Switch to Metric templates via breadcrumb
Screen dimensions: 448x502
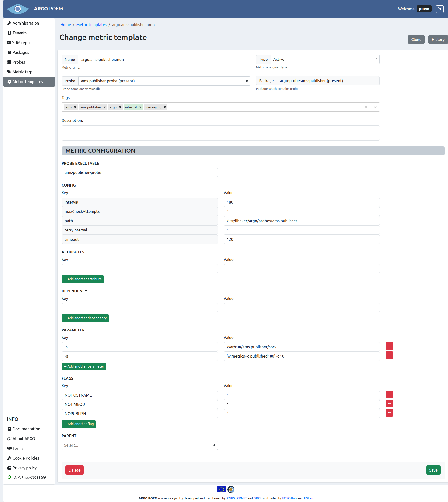[91, 25]
